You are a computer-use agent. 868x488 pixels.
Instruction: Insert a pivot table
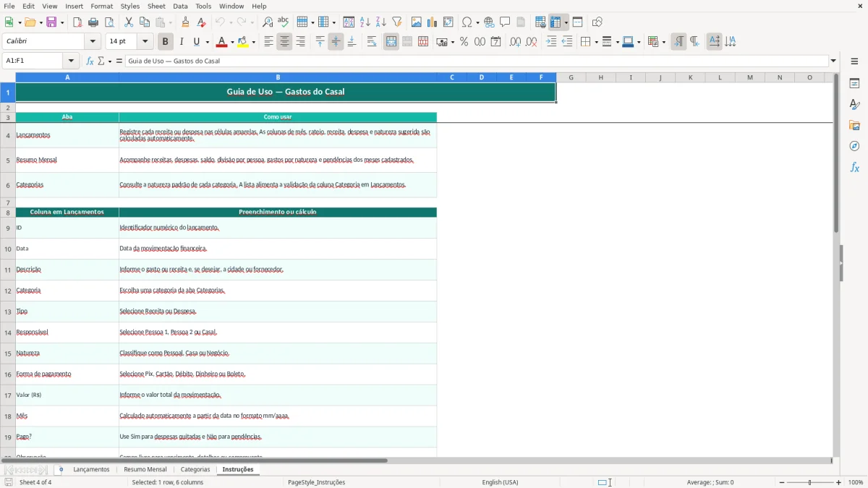pos(448,22)
